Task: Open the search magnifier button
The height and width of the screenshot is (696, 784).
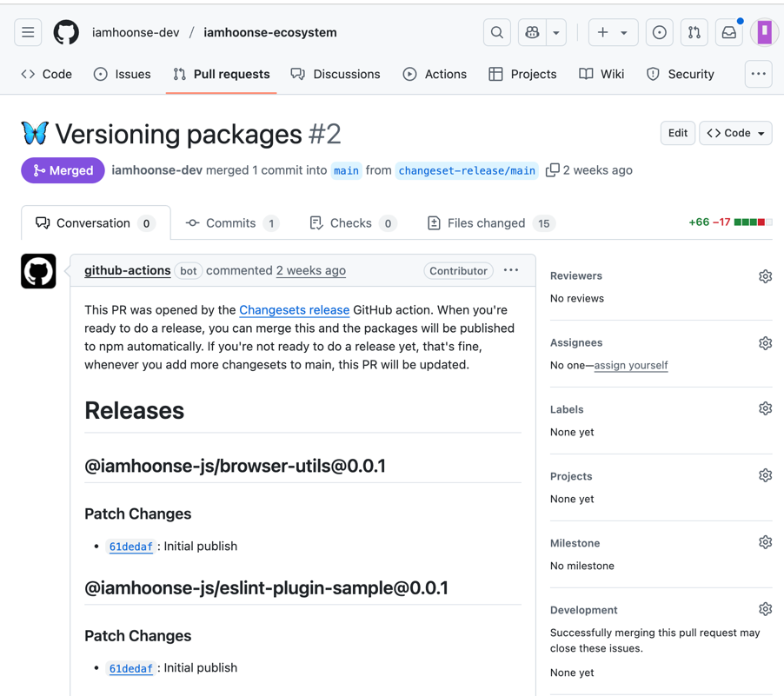Action: (x=497, y=32)
